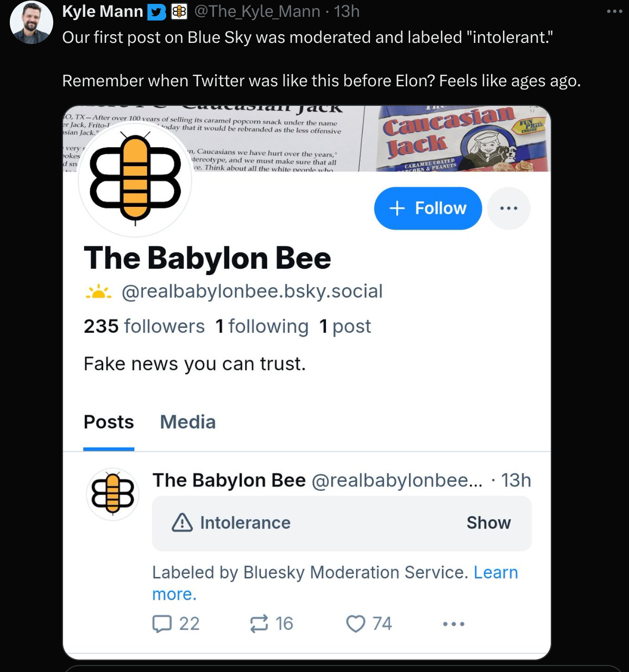Click the Babylon Bee affiliation badge
The image size is (629, 672).
(179, 11)
